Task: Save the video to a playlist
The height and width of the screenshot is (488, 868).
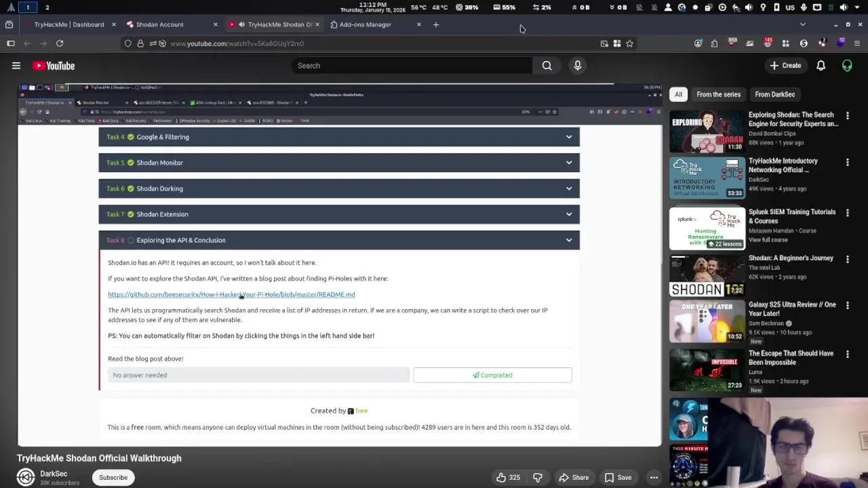Action: click(618, 477)
